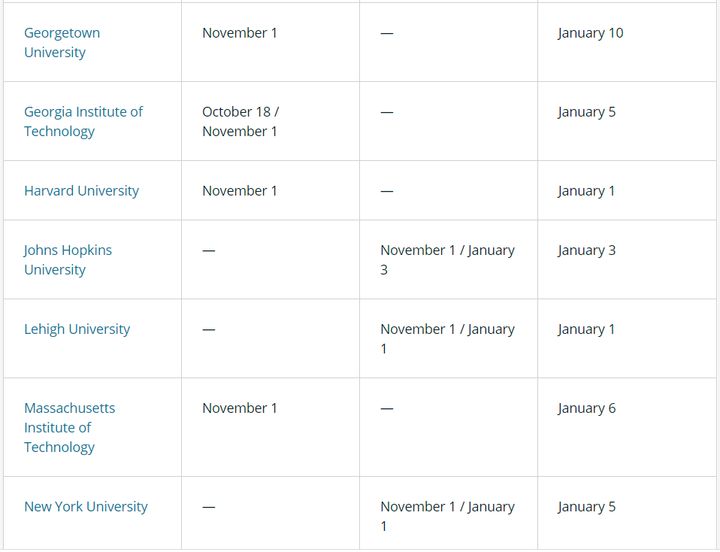Select Lehigh's "November 1 / January 1" text
This screenshot has width=720, height=552.
pos(447,339)
